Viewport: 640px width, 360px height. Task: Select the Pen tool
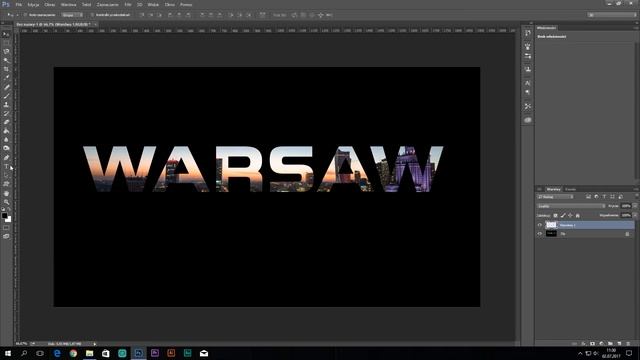point(6,158)
